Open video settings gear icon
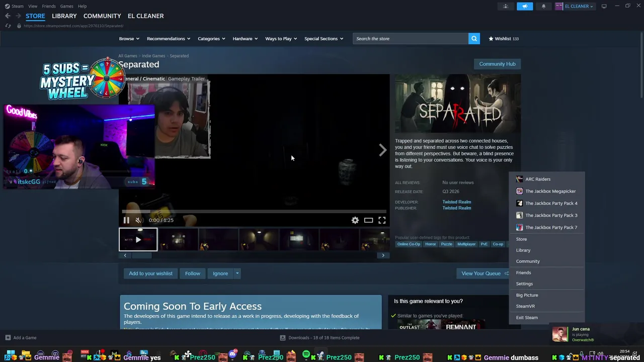Screen dimensions: 644x362 point(355,220)
